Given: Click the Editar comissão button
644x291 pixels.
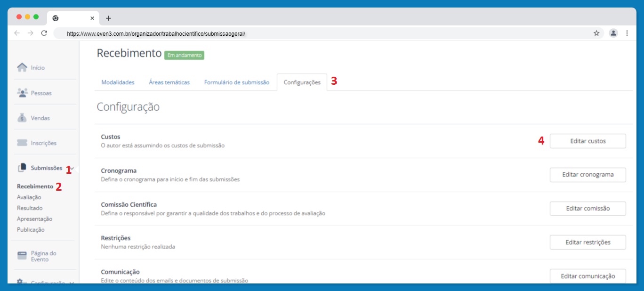Looking at the screenshot, I should pyautogui.click(x=588, y=209).
